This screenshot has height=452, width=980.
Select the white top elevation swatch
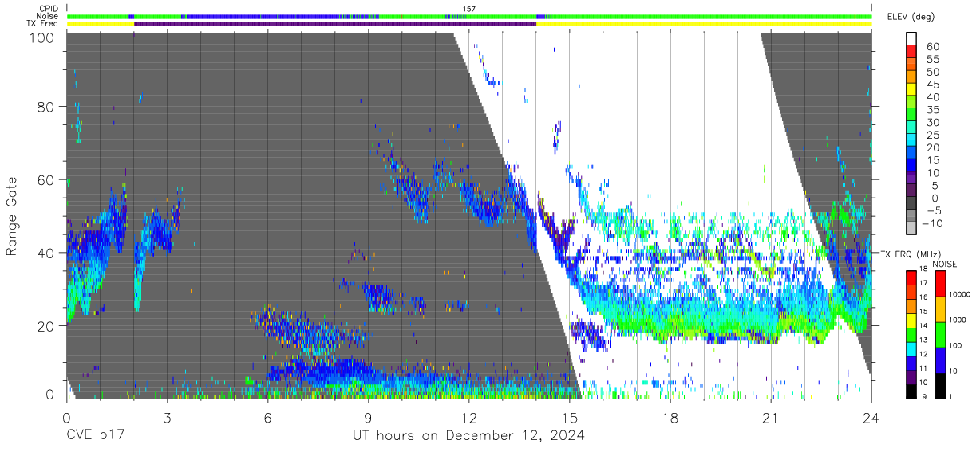coord(911,38)
